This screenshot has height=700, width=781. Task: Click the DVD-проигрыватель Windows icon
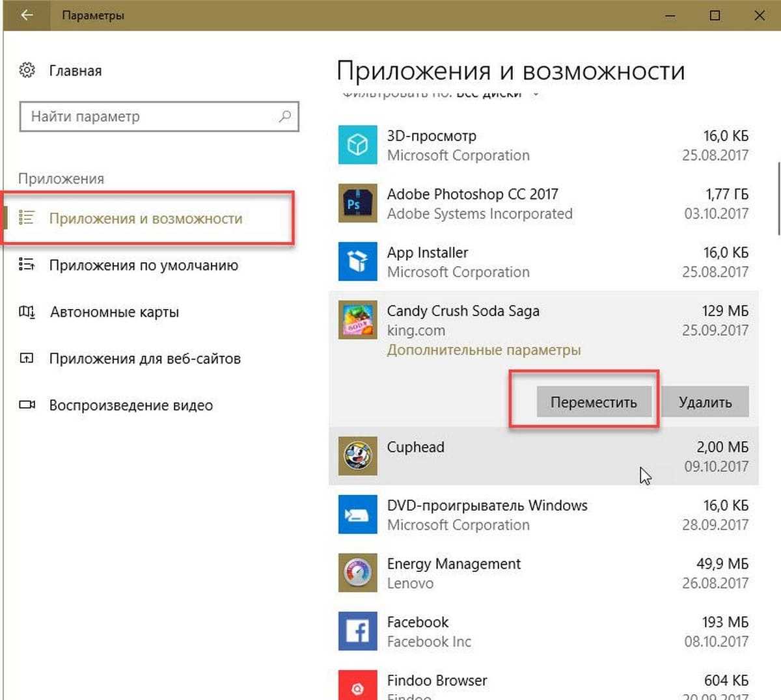pyautogui.click(x=357, y=515)
